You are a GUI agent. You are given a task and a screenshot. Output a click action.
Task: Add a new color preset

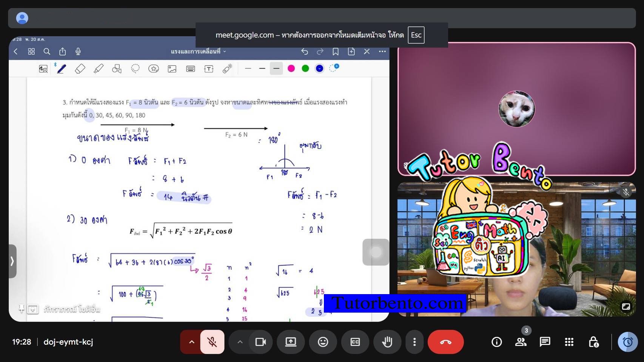(334, 68)
